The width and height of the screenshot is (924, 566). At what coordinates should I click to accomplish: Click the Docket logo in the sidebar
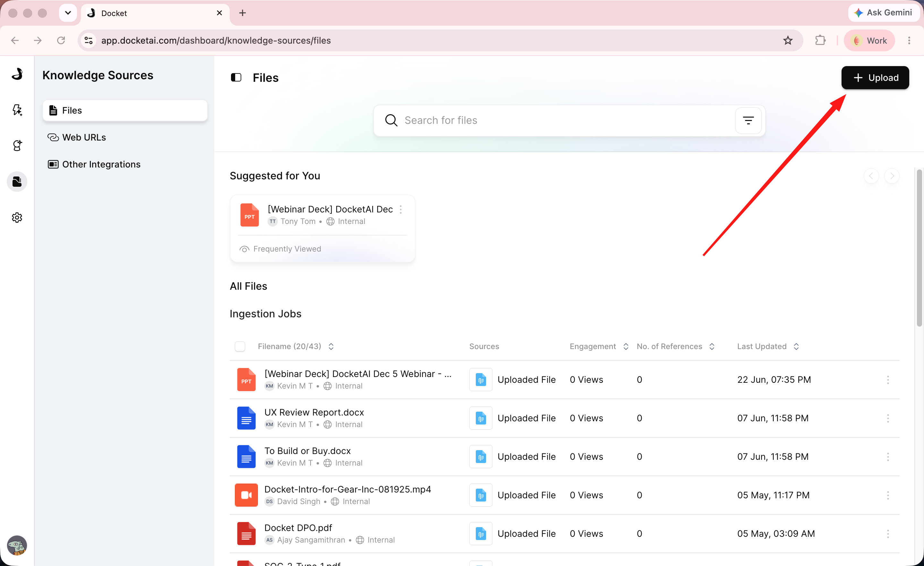pyautogui.click(x=17, y=74)
